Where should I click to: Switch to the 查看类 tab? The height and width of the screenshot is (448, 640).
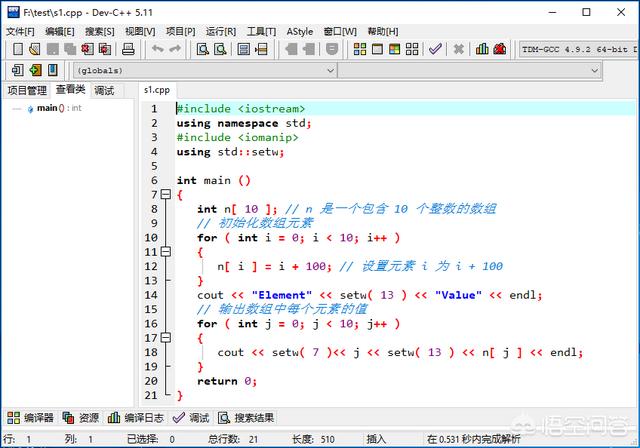(x=71, y=89)
